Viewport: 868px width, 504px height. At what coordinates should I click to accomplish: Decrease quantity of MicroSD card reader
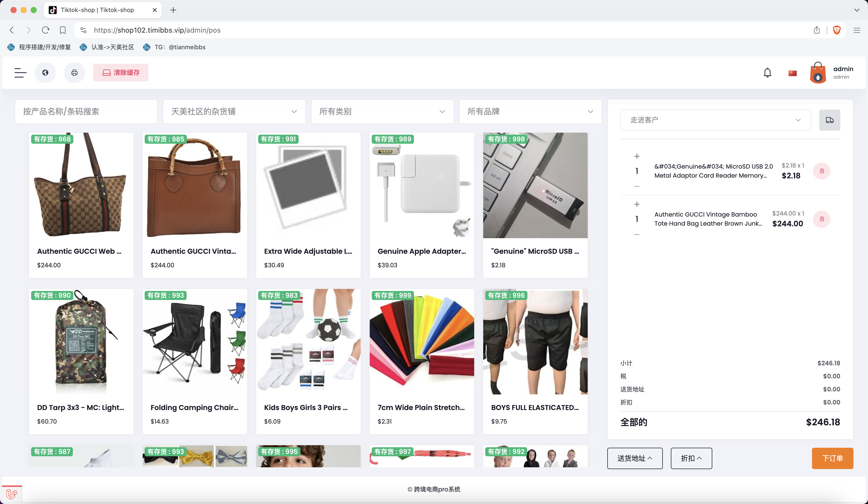click(637, 186)
